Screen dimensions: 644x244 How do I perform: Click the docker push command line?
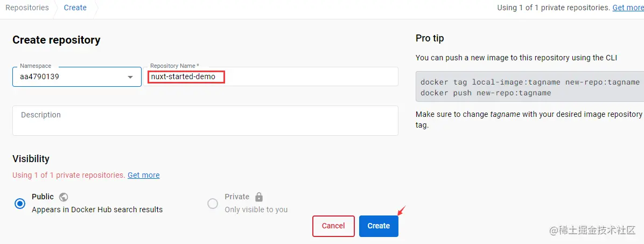pyautogui.click(x=486, y=93)
